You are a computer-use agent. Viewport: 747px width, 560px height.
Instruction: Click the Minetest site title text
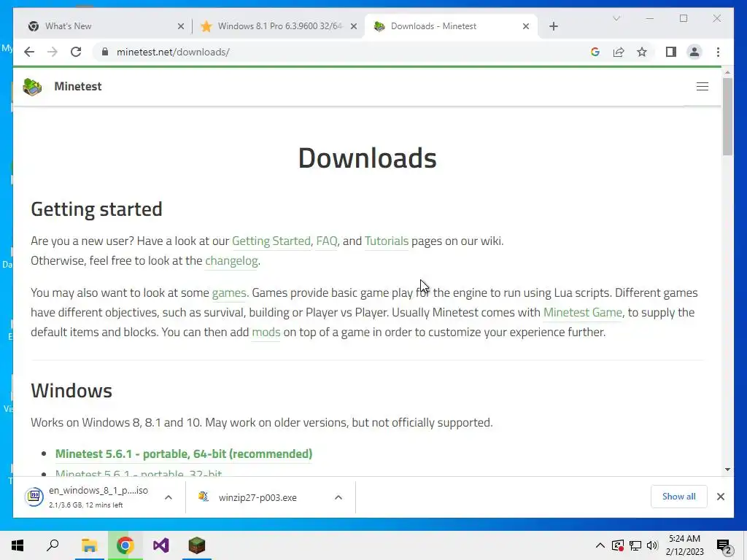point(77,86)
